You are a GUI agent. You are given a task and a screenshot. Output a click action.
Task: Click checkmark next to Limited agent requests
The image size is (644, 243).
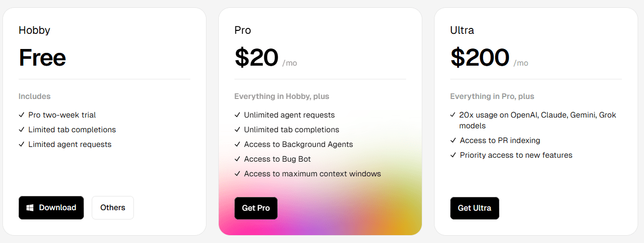22,145
